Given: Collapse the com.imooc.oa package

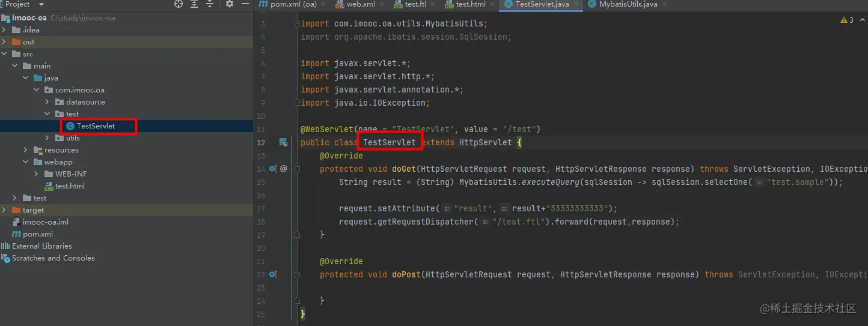Looking at the screenshot, I should [37, 90].
